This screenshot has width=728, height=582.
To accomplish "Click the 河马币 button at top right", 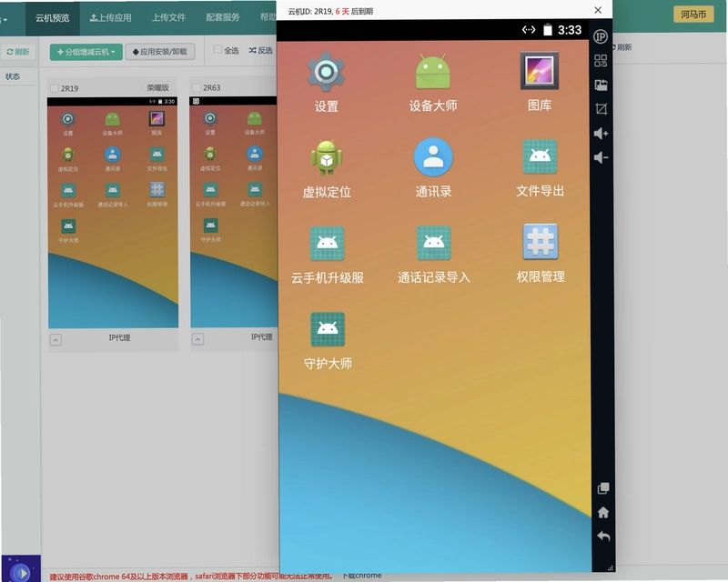I will click(693, 15).
